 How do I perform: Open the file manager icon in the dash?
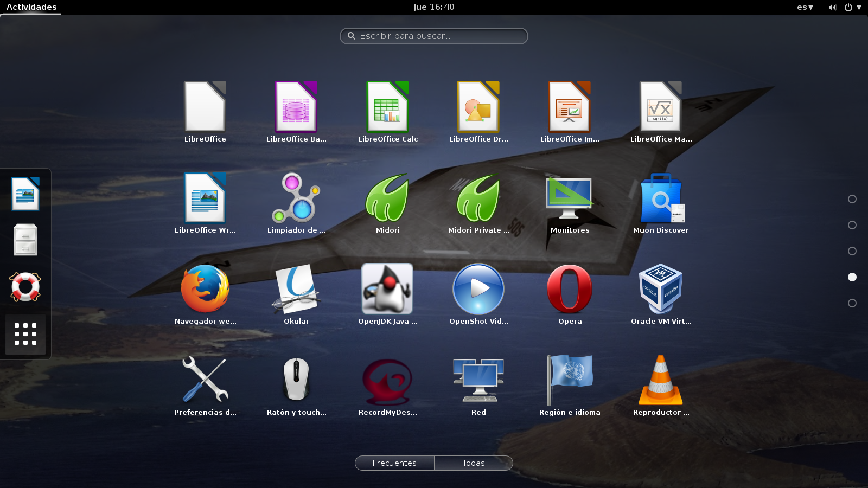click(25, 240)
